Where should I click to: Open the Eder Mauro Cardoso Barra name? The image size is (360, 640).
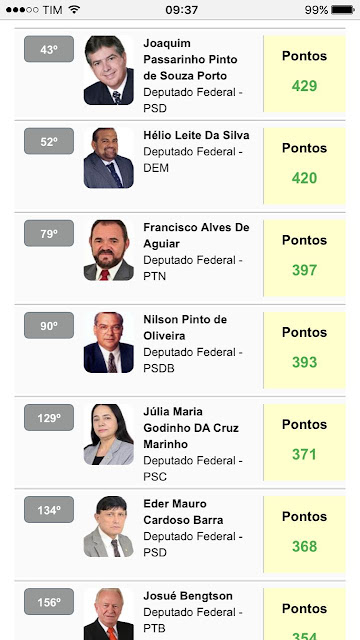pyautogui.click(x=183, y=512)
